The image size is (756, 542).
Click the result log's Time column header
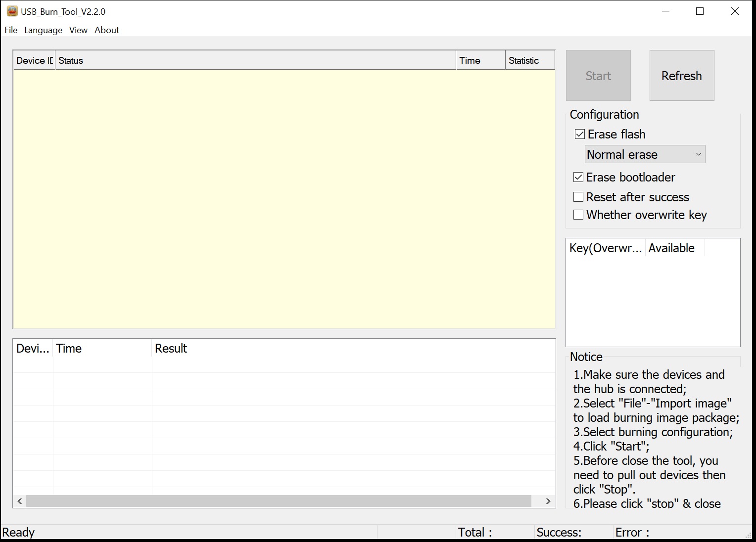102,349
